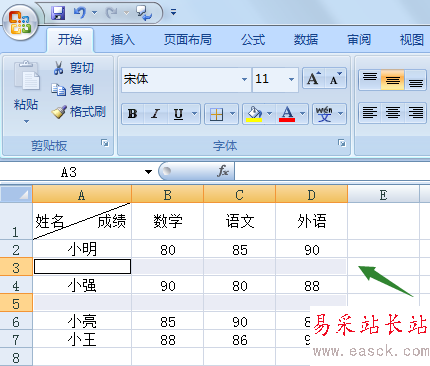Click the wén phonetic guide icon
This screenshot has width=430, height=366.
tap(324, 114)
